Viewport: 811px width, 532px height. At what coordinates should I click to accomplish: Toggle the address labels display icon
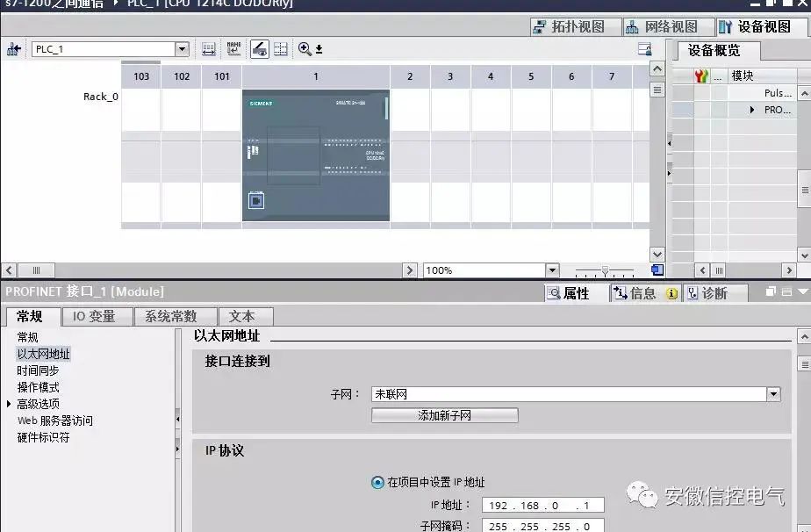(233, 49)
